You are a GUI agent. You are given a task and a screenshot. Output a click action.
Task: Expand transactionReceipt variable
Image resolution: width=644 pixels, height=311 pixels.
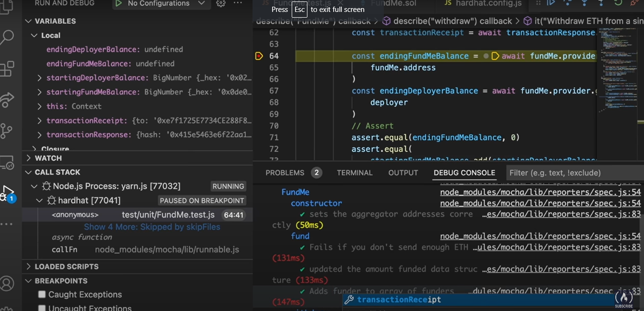[x=40, y=121]
